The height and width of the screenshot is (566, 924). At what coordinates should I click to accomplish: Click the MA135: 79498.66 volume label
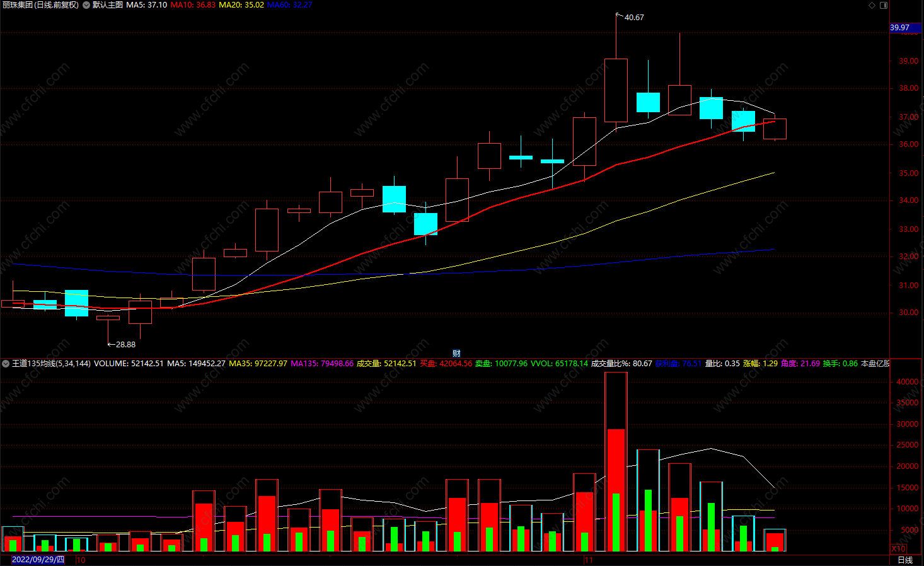[322, 364]
